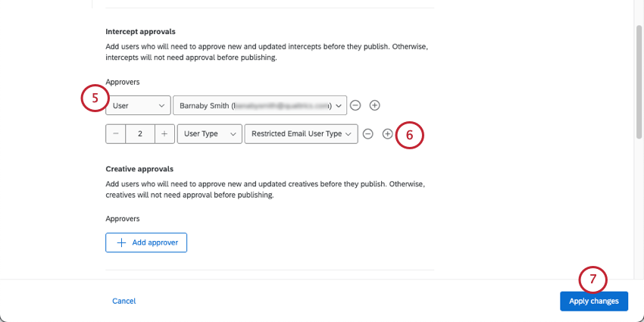Click the step 5 circle marker
This screenshot has width=644, height=322.
click(x=95, y=98)
